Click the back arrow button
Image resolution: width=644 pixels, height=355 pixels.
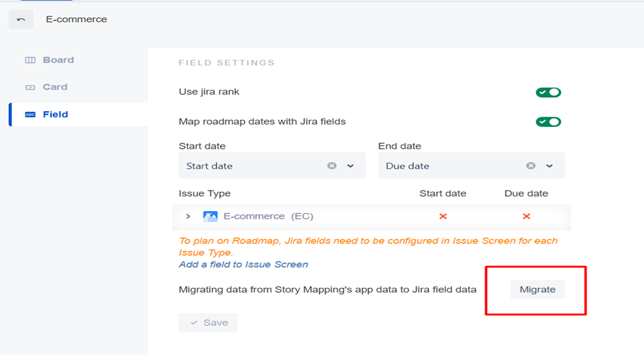pyautogui.click(x=21, y=19)
